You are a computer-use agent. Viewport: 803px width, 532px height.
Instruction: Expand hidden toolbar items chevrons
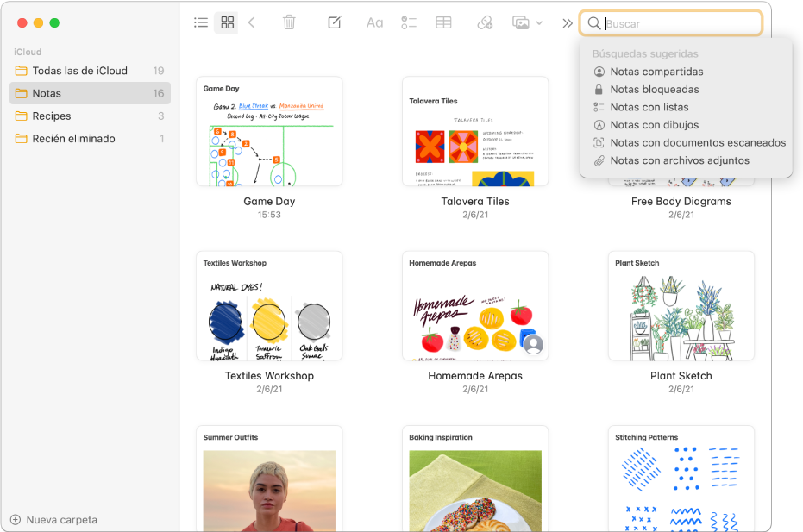(567, 23)
